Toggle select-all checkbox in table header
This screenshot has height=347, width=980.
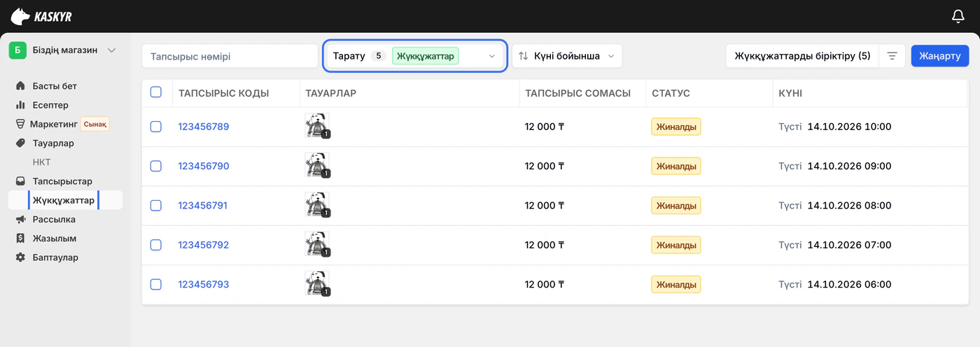(156, 92)
